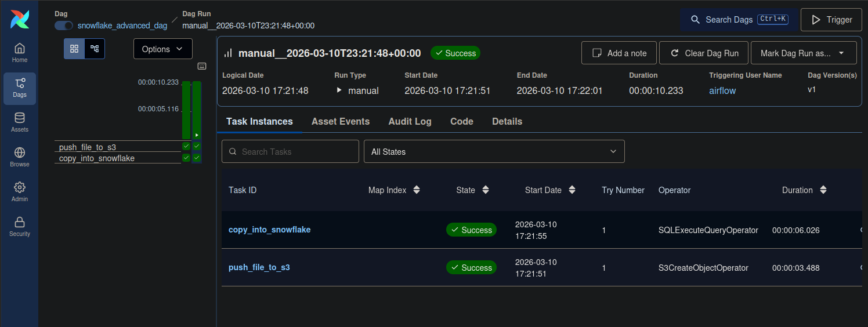This screenshot has width=868, height=327.
Task: Click S3CreateObjectOperator cell
Action: (703, 268)
